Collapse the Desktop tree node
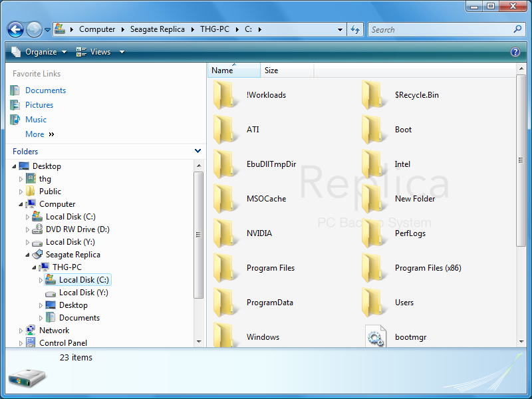532x399 pixels. click(15, 166)
